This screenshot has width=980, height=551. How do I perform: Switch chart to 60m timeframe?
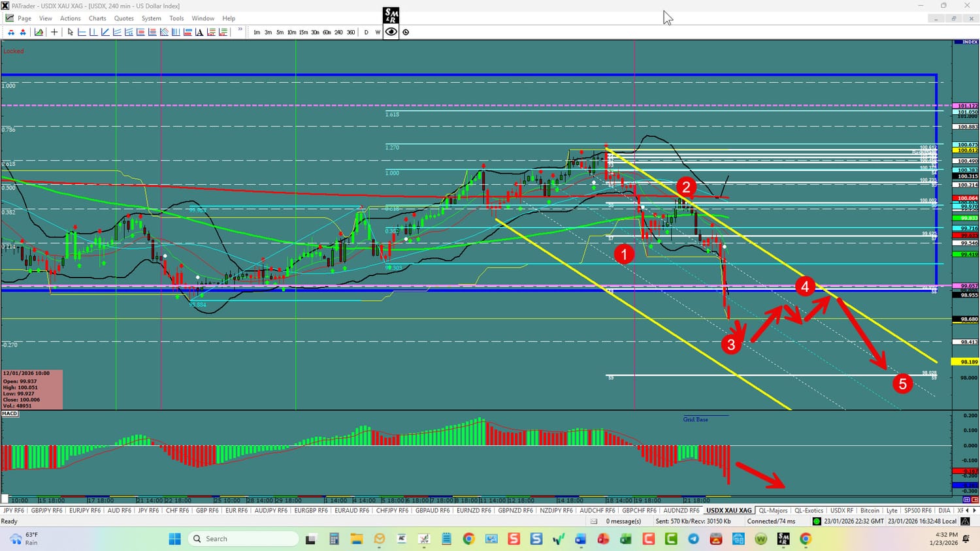point(327,32)
